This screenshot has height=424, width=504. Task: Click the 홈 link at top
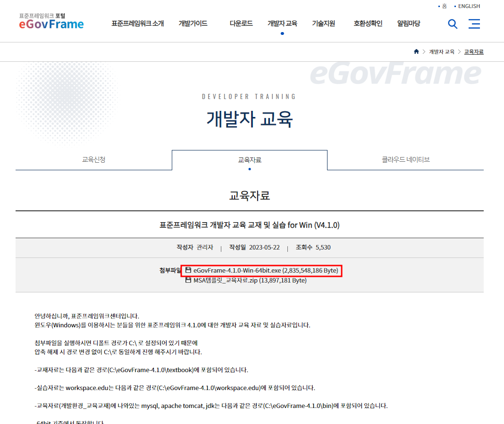(444, 6)
